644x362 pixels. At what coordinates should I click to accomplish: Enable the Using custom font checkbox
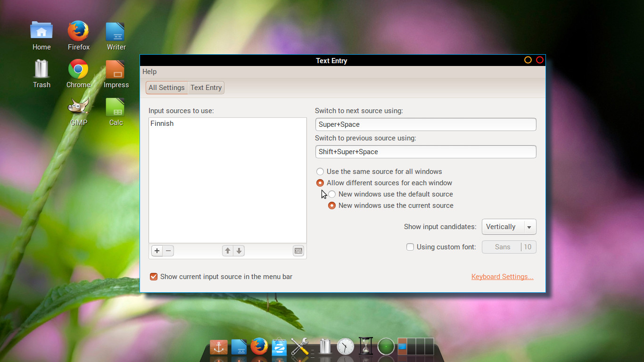click(410, 247)
